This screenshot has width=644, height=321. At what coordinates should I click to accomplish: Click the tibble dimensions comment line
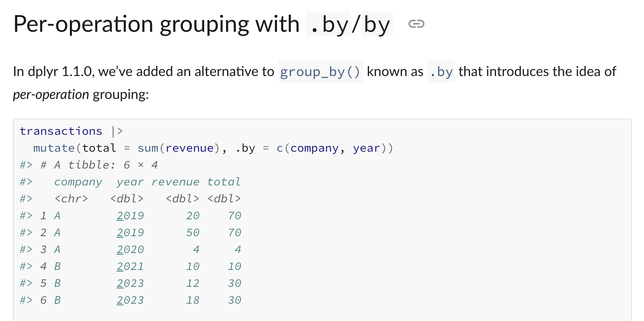click(x=89, y=165)
